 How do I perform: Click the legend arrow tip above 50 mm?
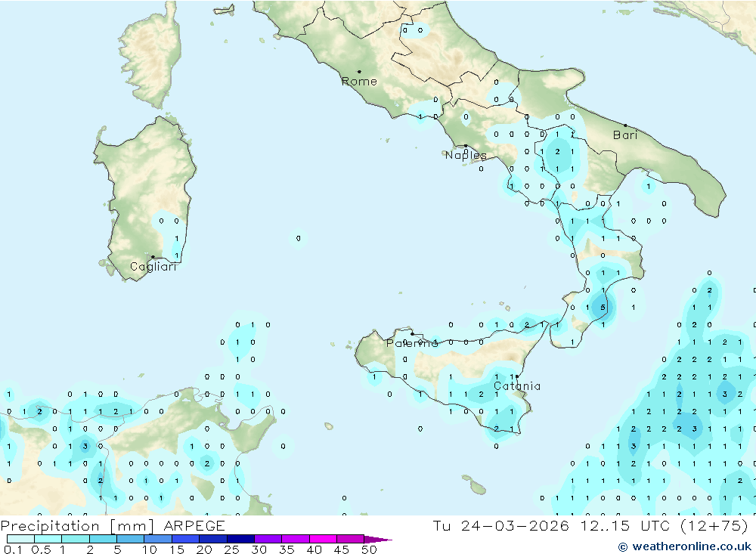[379, 539]
